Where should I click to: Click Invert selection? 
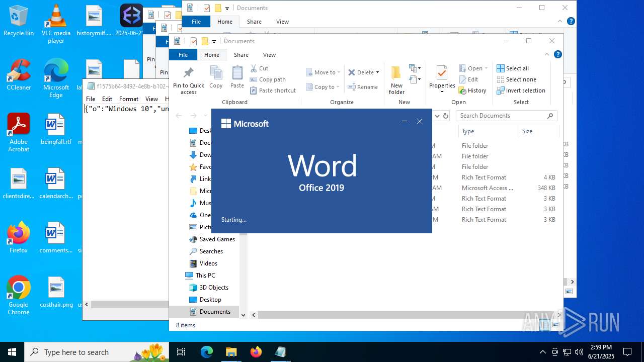point(521,90)
